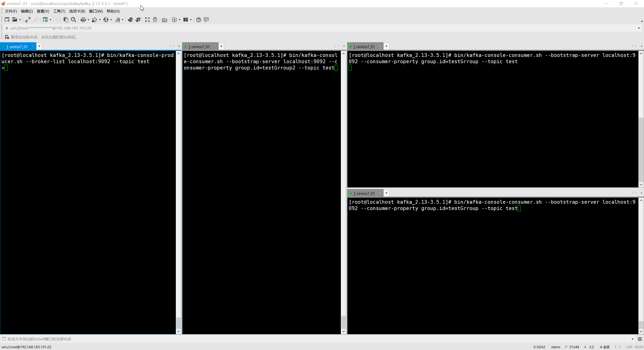The height and width of the screenshot is (350, 644).
Task: Open the 工具(T) menu
Action: (59, 11)
